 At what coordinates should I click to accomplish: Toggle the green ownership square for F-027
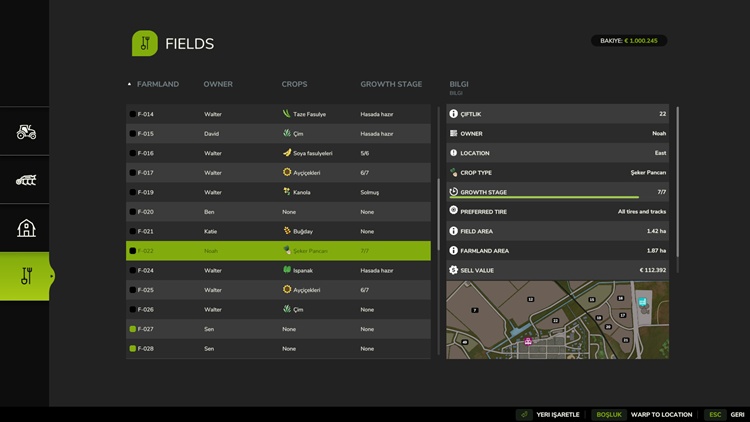133,329
